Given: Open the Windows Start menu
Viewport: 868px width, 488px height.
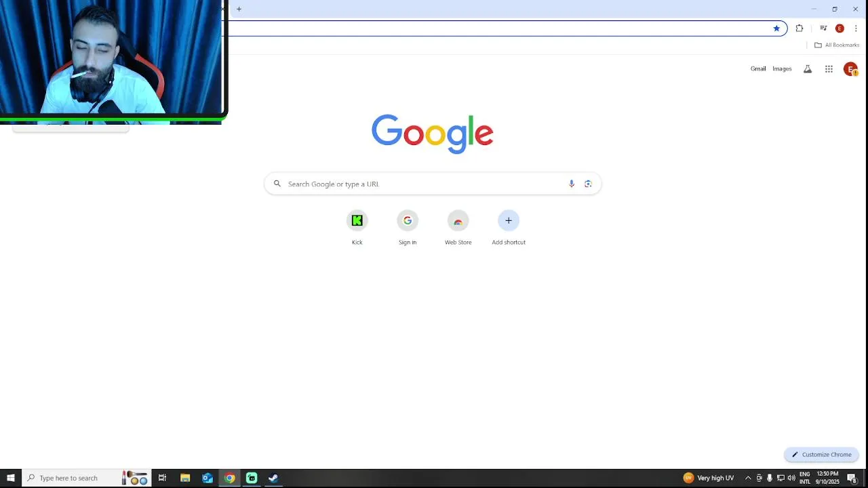Looking at the screenshot, I should pos(11,478).
